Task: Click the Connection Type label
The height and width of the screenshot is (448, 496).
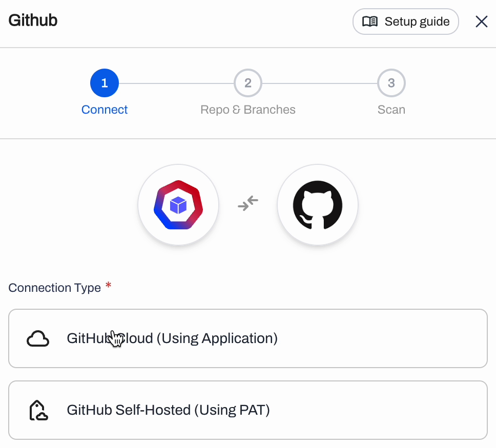Action: [x=54, y=288]
